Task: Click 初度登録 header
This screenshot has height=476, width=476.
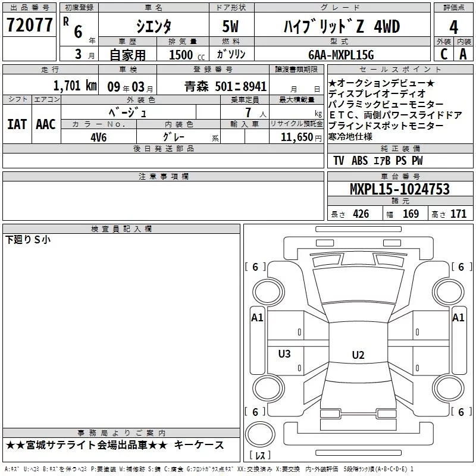Action: point(79,8)
